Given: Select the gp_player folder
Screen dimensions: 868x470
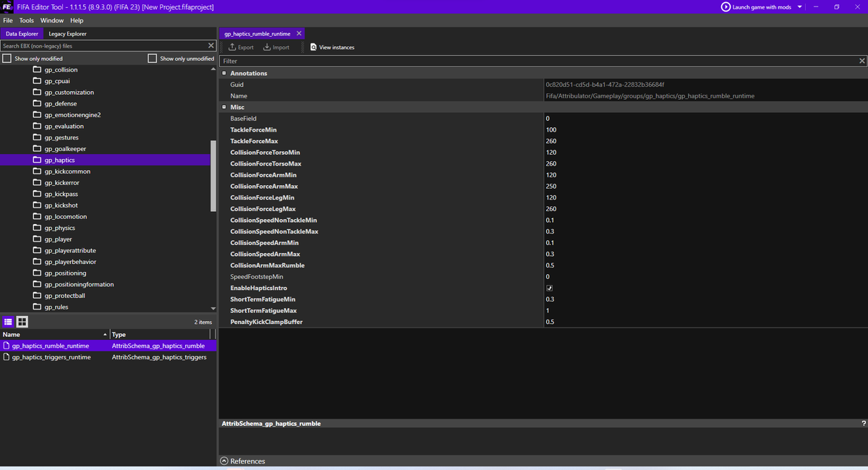Looking at the screenshot, I should [x=58, y=239].
